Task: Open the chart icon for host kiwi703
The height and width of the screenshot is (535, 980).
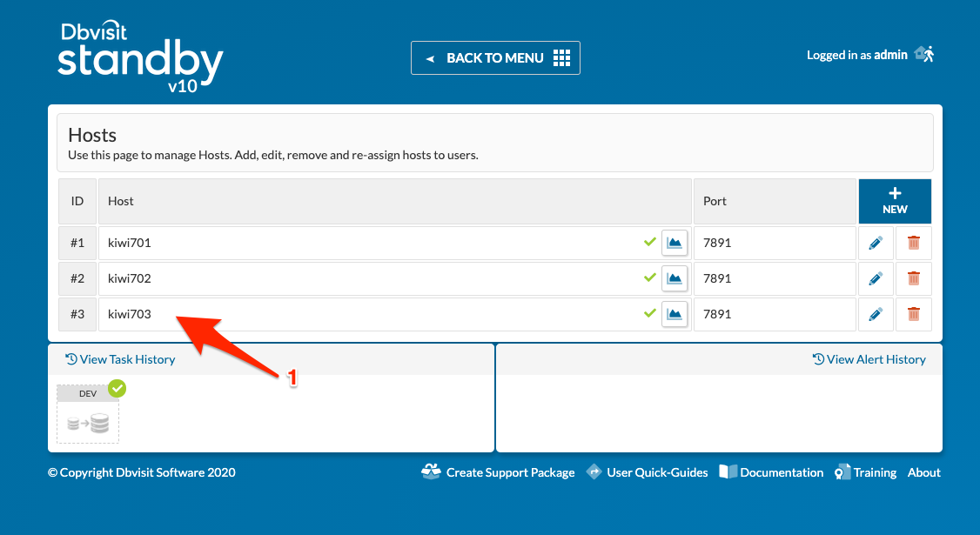Action: [x=675, y=314]
